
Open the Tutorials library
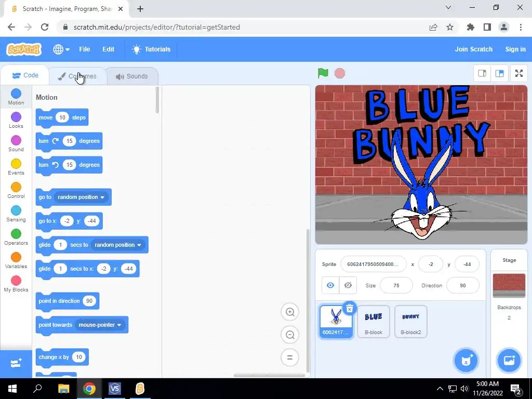[151, 49]
